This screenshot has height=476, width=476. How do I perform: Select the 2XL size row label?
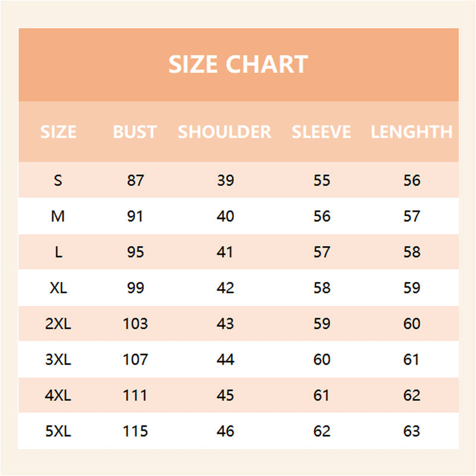point(58,324)
